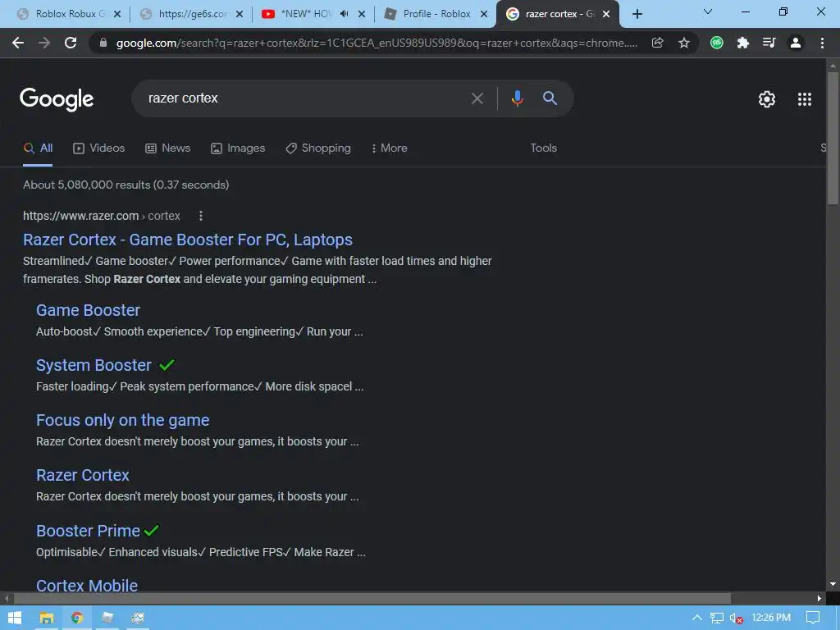This screenshot has width=840, height=630.
Task: Click the browser forward arrow
Action: (x=44, y=43)
